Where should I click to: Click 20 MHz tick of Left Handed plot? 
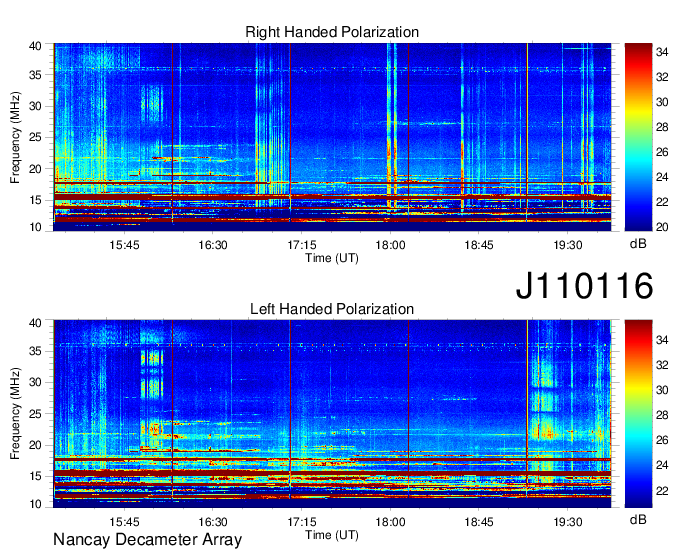pos(35,445)
